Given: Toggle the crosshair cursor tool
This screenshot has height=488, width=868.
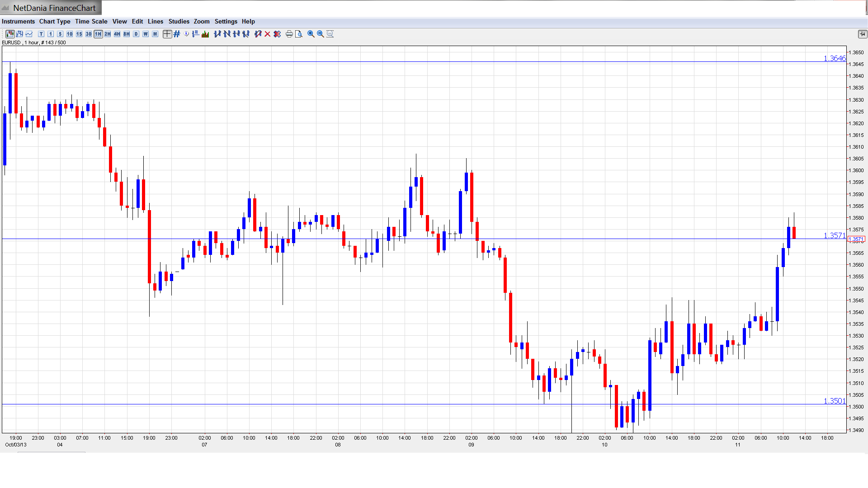Looking at the screenshot, I should click(x=167, y=34).
